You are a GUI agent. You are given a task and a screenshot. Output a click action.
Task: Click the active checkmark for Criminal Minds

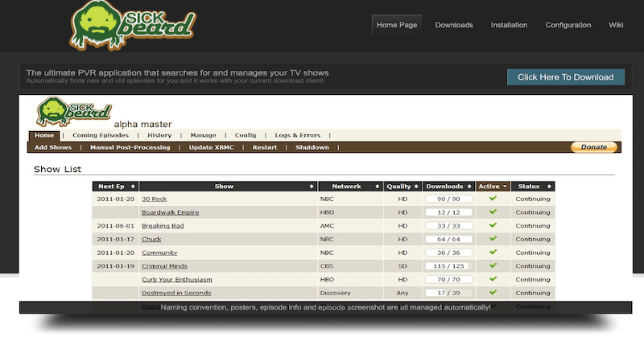point(493,265)
